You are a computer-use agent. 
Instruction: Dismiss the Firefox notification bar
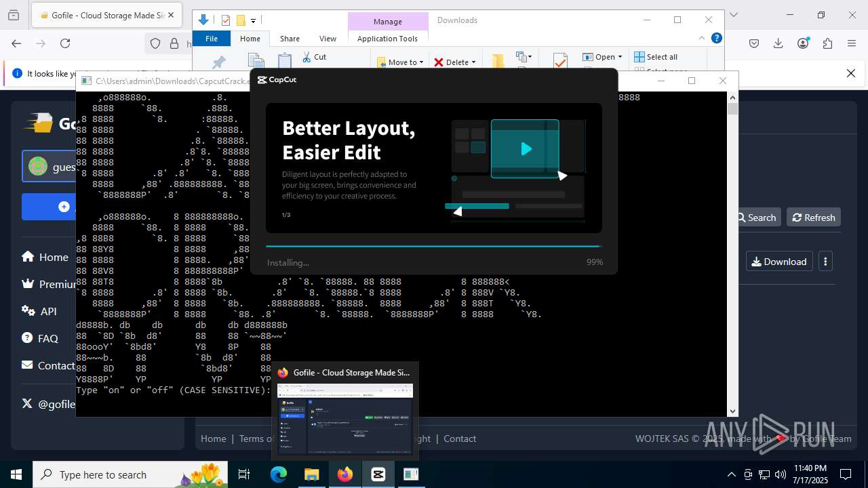851,73
